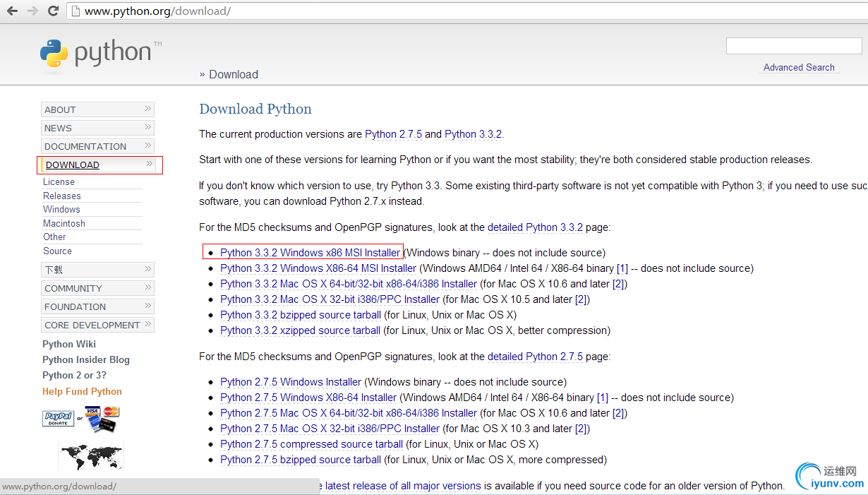Download Python 2.7.5 bzipped source tarball

click(x=301, y=460)
